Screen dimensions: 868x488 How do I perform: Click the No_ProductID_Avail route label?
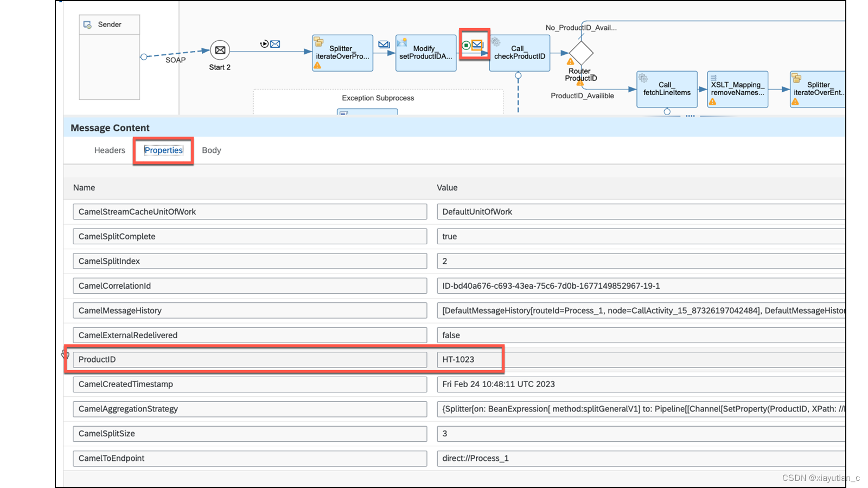click(x=581, y=28)
